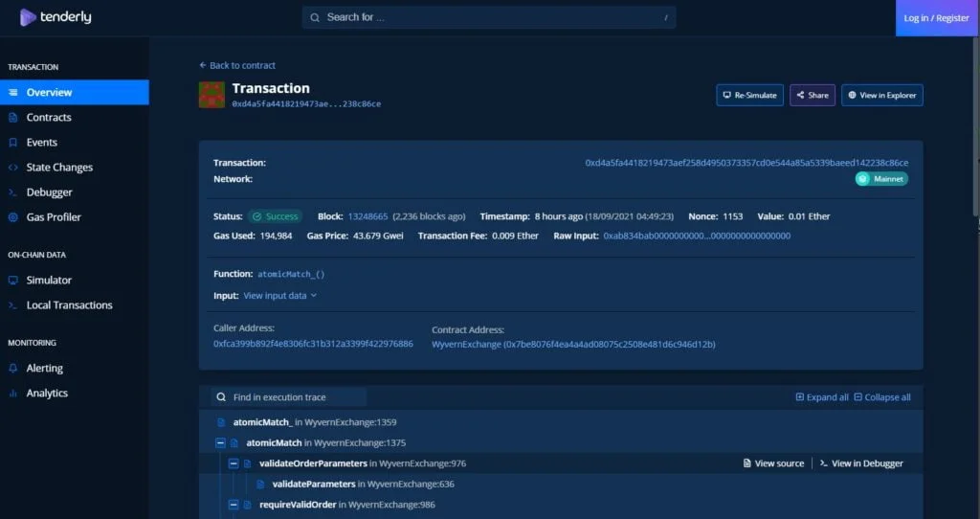Open Local Transactions page
Viewport: 980px width, 519px height.
click(x=75, y=305)
